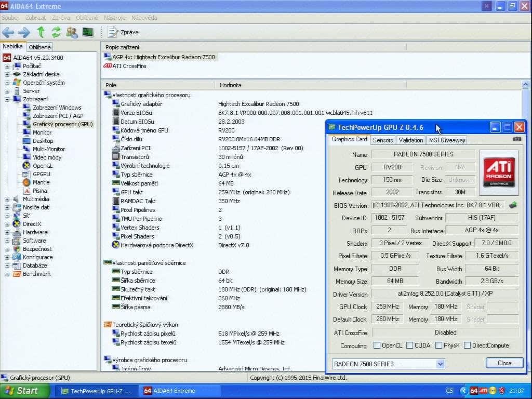Screen dimensions: 532x399
Task: Open the Zpráva menu
Action: pyautogui.click(x=61, y=18)
